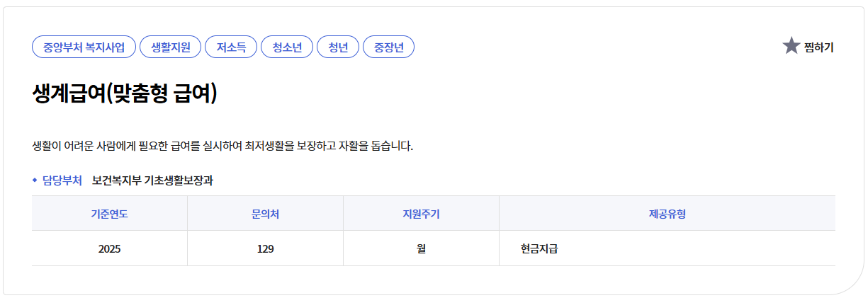Click the 2025 year cell
Image resolution: width=868 pixels, height=298 pixels.
pyautogui.click(x=109, y=249)
